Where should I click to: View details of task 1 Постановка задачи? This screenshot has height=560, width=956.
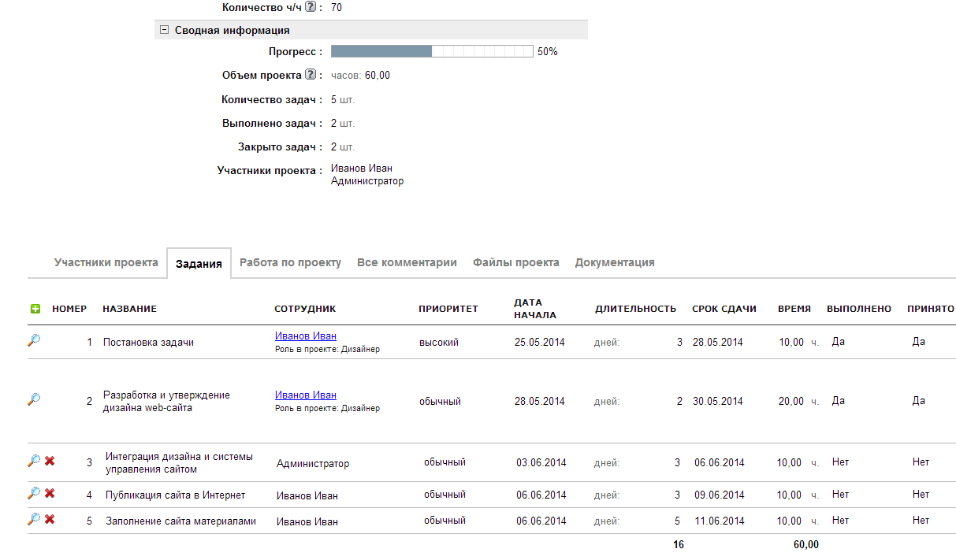pos(34,340)
